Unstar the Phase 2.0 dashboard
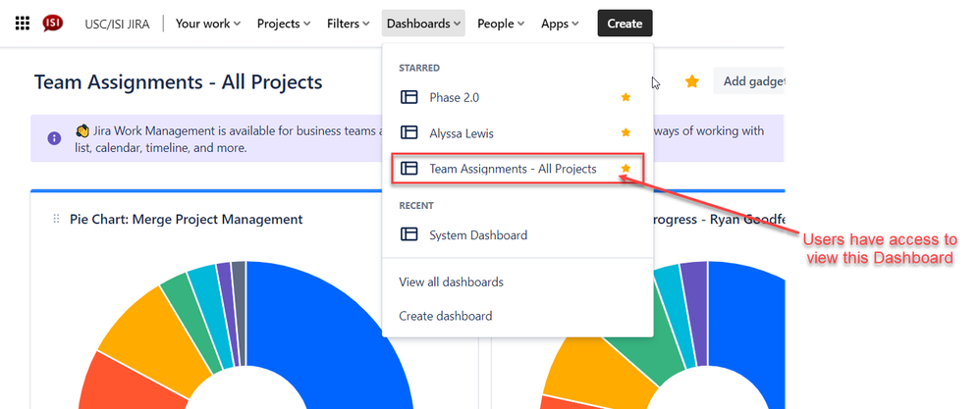Image resolution: width=980 pixels, height=409 pixels. coord(626,97)
